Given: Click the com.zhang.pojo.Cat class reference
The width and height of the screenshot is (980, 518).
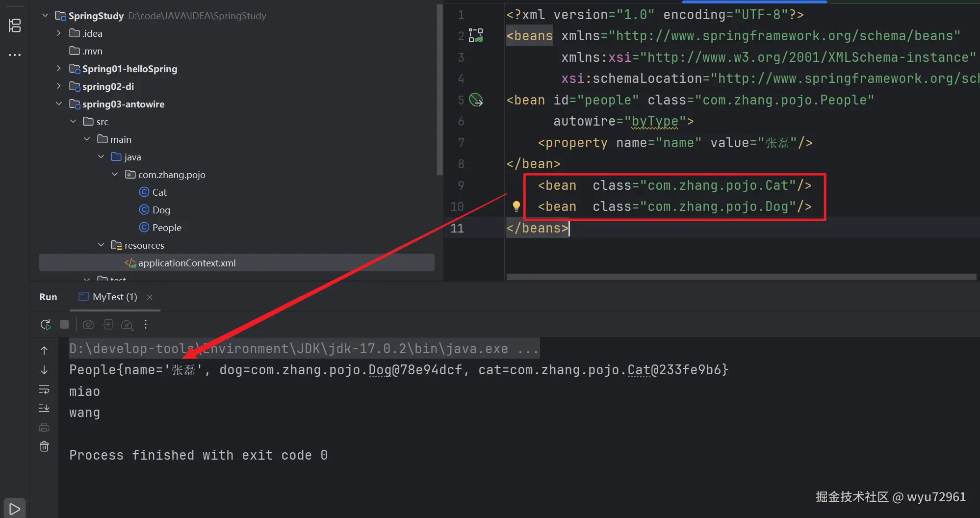Looking at the screenshot, I should pyautogui.click(x=718, y=185).
